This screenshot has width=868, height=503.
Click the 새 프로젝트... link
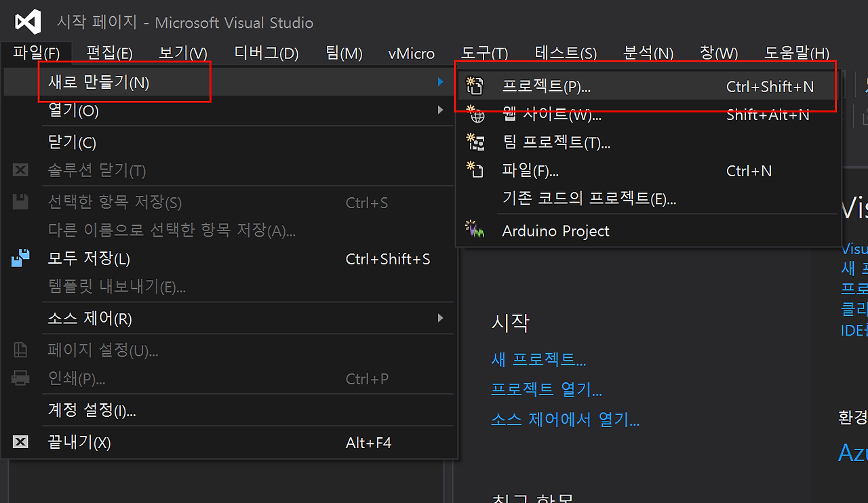click(x=538, y=359)
